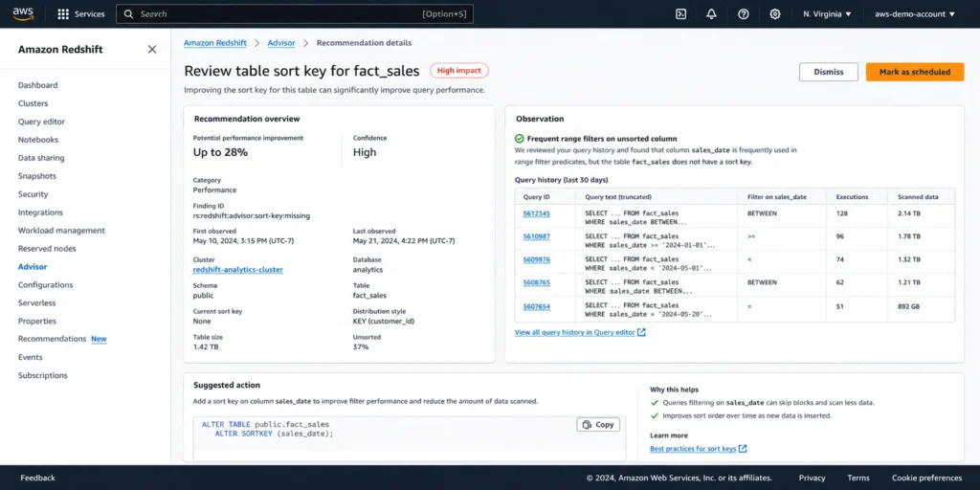The image size is (980, 490).
Task: Open Configurations in the sidebar
Action: [46, 284]
